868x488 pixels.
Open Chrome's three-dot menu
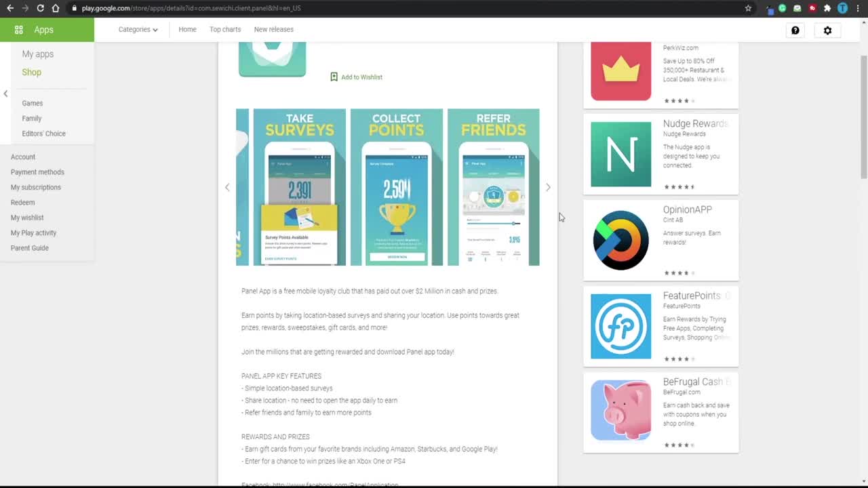(858, 8)
